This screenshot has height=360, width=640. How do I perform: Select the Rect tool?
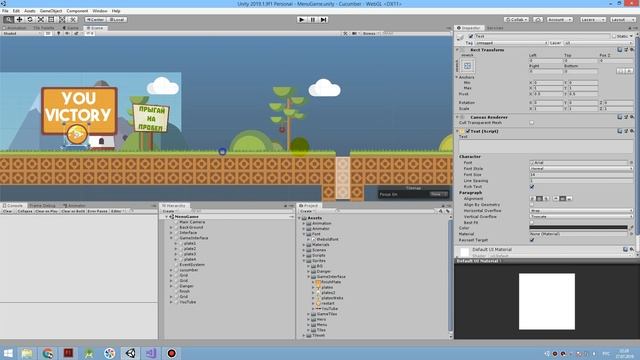(51, 20)
